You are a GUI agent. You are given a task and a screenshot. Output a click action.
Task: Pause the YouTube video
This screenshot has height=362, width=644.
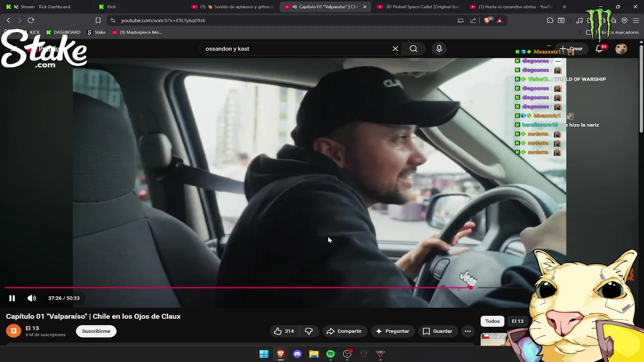tap(12, 298)
